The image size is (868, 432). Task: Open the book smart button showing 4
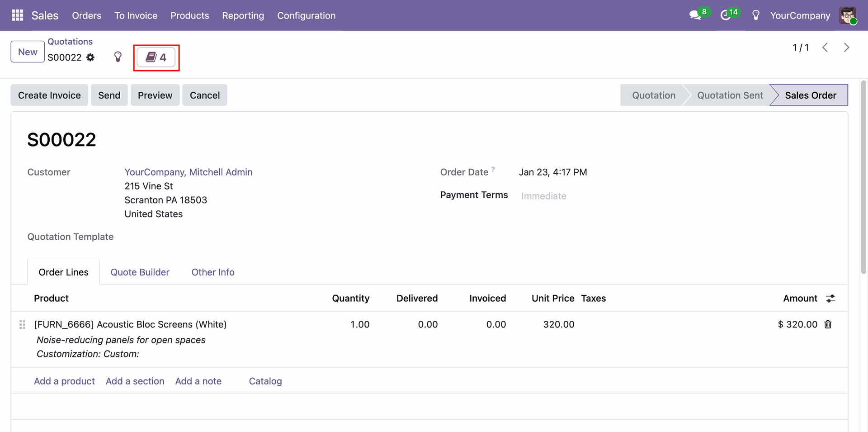(x=156, y=57)
